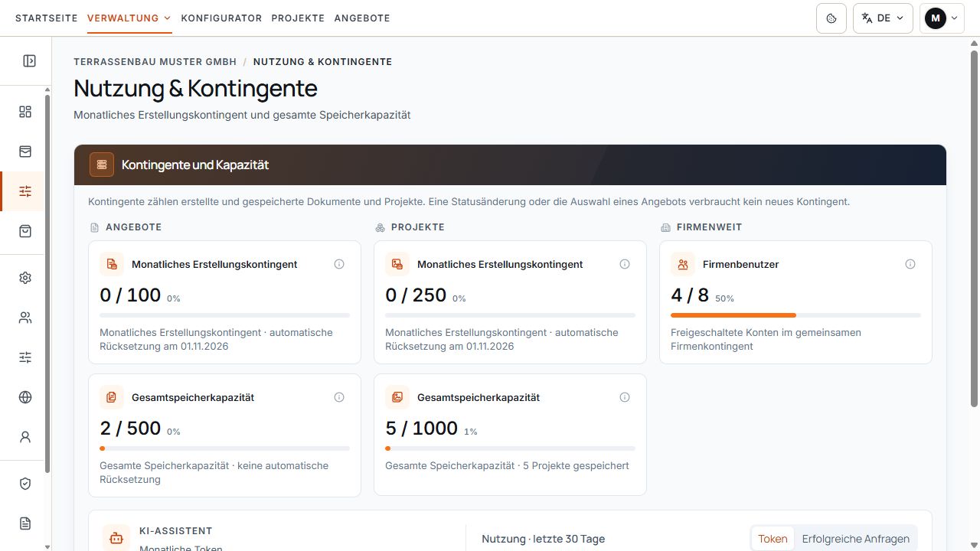Select the highlighted sliders icon in the sidebar
Image resolution: width=980 pixels, height=551 pixels.
click(x=25, y=191)
